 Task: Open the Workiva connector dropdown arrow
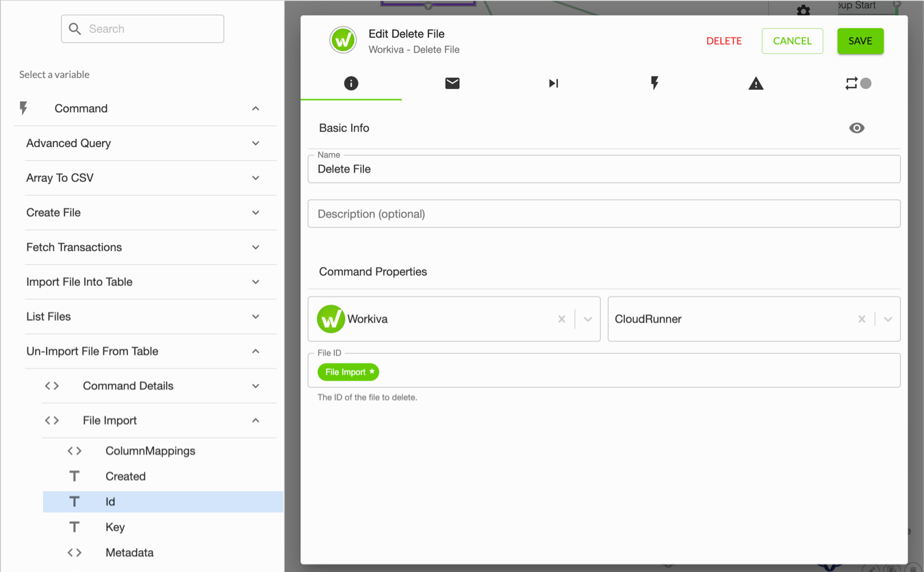click(x=588, y=319)
